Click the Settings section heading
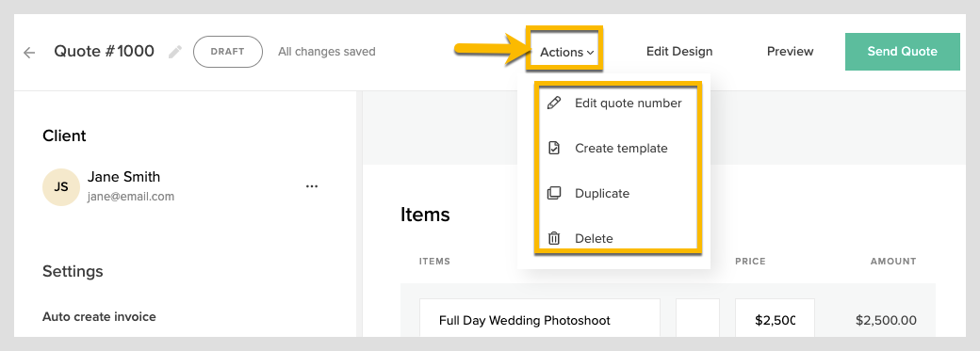The width and height of the screenshot is (980, 351). point(73,272)
